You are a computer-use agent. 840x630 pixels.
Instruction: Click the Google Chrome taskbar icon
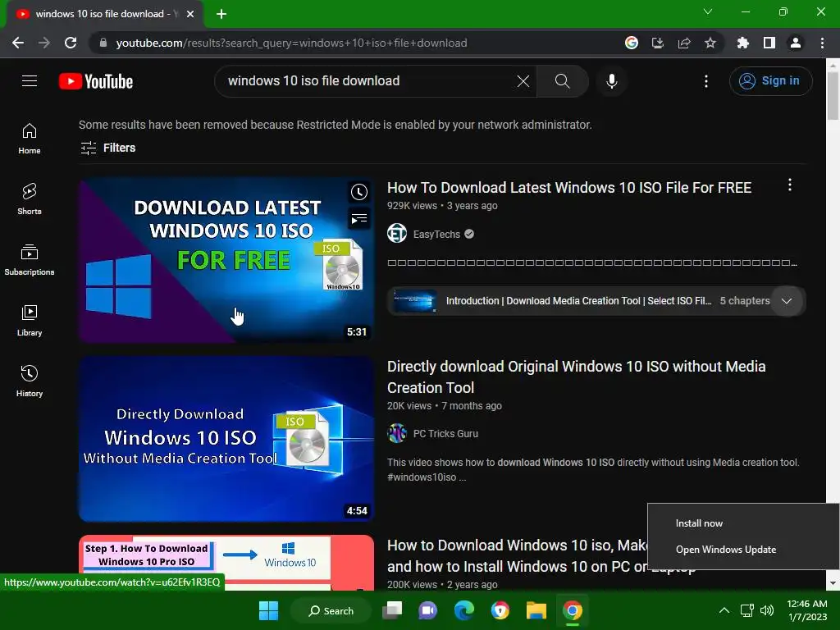tap(572, 610)
